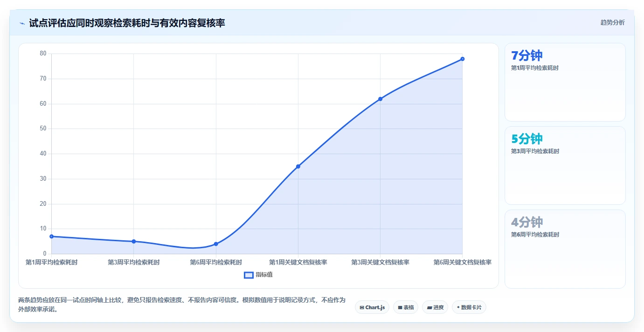The image size is (644, 332).
Task: Click the blue 指标值 legend color box
Action: pyautogui.click(x=249, y=275)
